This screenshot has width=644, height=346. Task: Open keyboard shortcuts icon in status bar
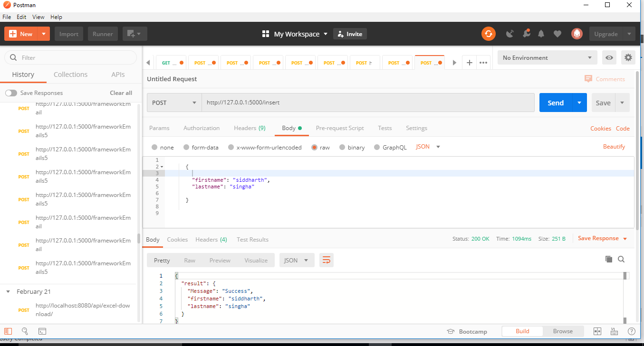click(614, 331)
